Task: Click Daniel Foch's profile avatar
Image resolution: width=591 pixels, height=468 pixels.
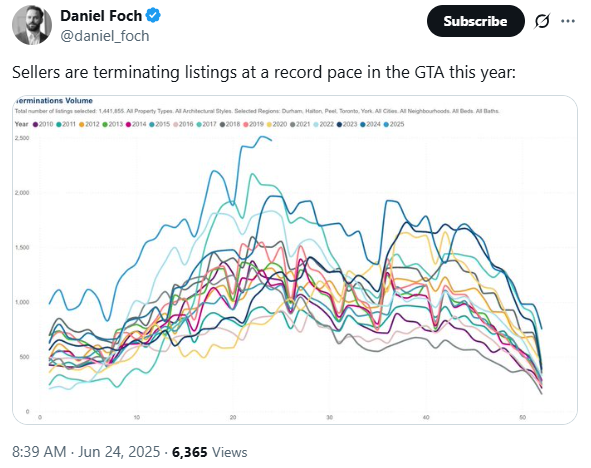Action: coord(32,25)
